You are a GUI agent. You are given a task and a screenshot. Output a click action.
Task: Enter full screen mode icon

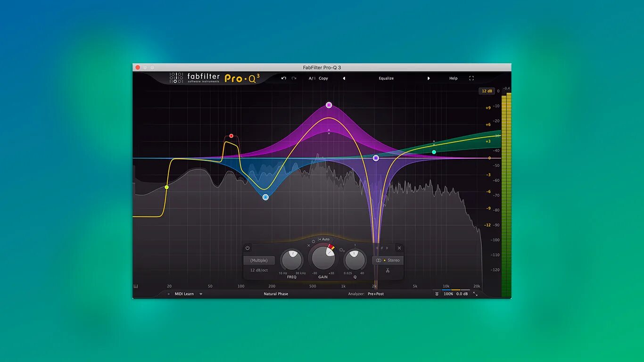[471, 78]
